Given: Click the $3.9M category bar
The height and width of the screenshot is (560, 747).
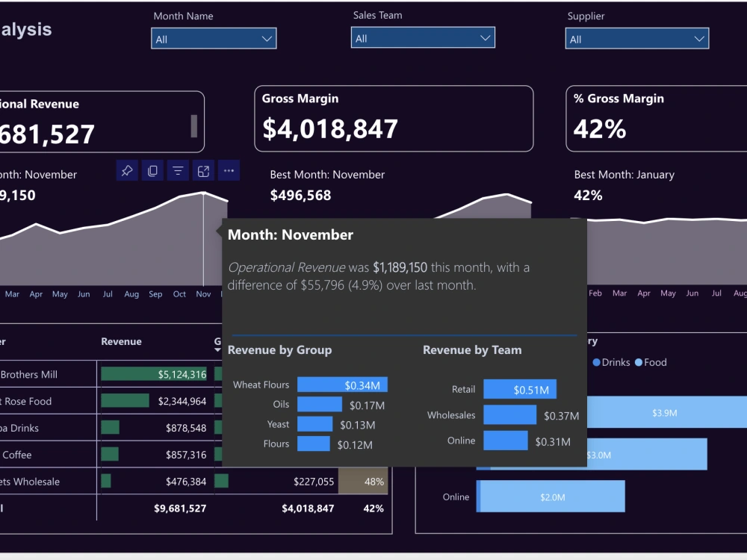Looking at the screenshot, I should pos(667,412).
